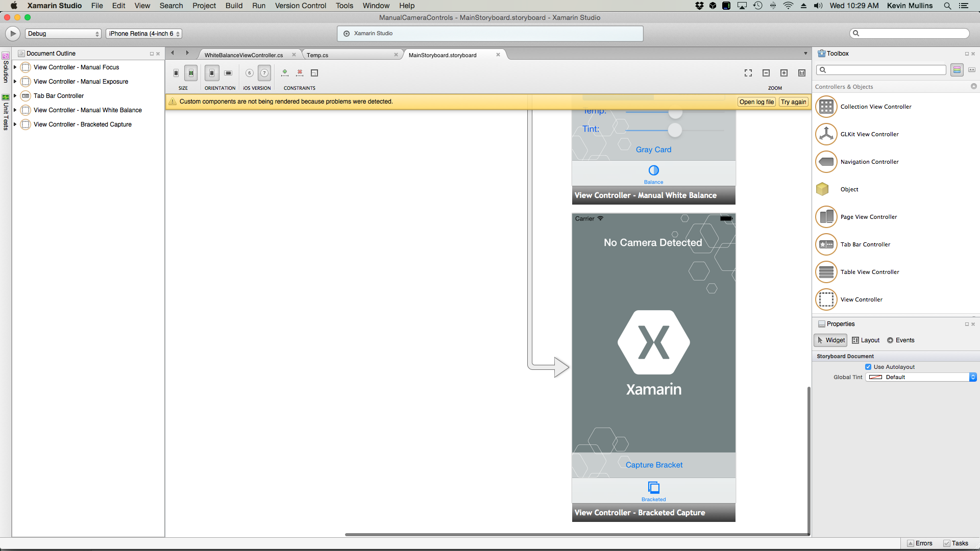Open the Build menu

pyautogui.click(x=234, y=6)
